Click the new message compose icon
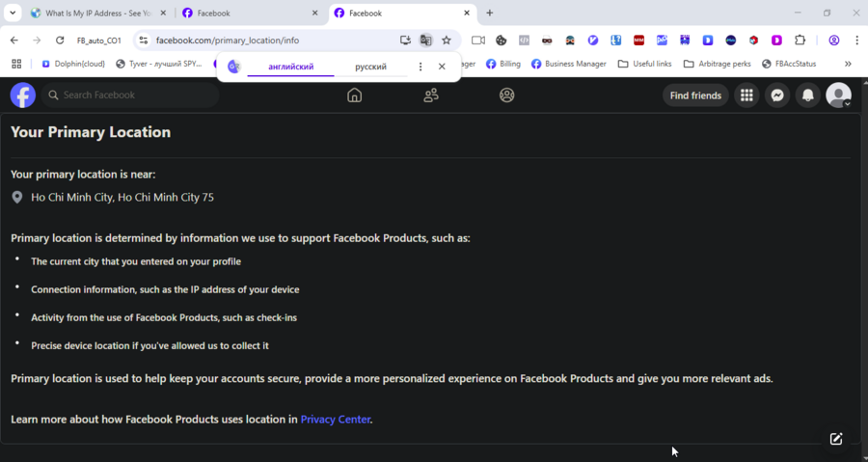The height and width of the screenshot is (462, 868). pos(836,439)
